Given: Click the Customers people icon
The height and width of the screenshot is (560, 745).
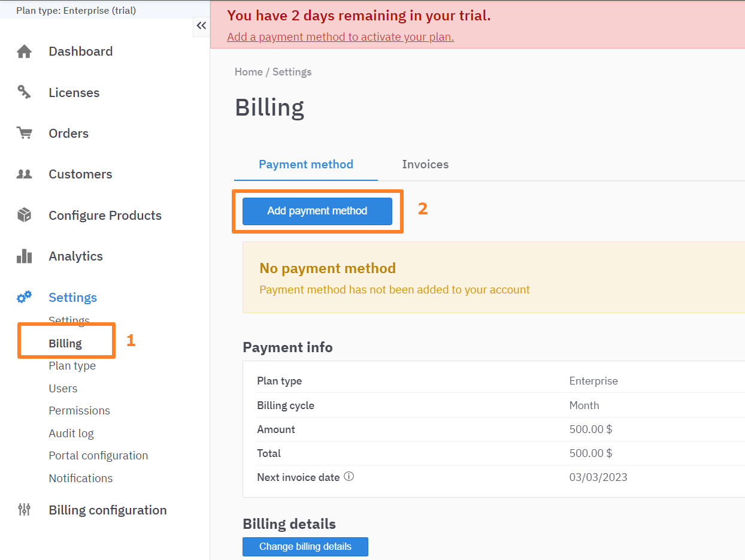Looking at the screenshot, I should pos(24,174).
